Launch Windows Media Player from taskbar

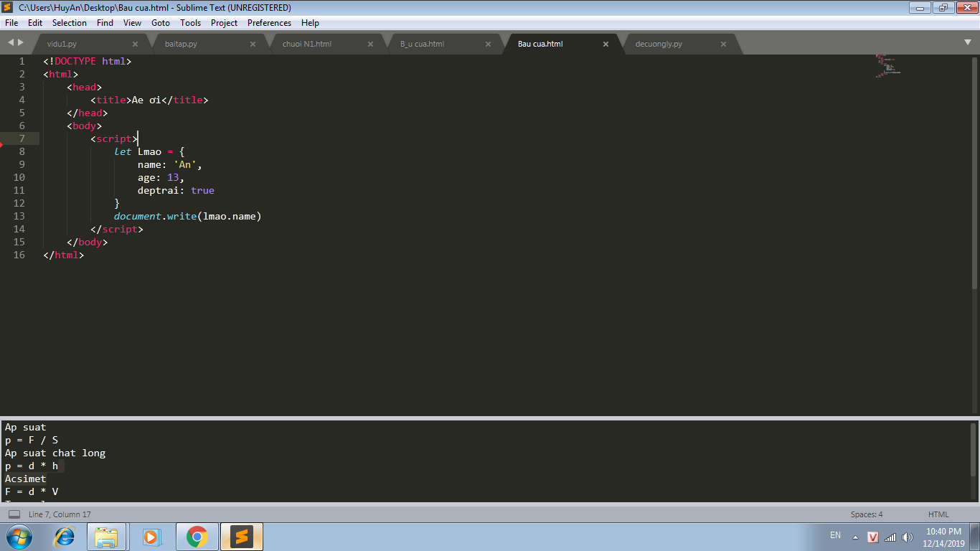(x=151, y=537)
